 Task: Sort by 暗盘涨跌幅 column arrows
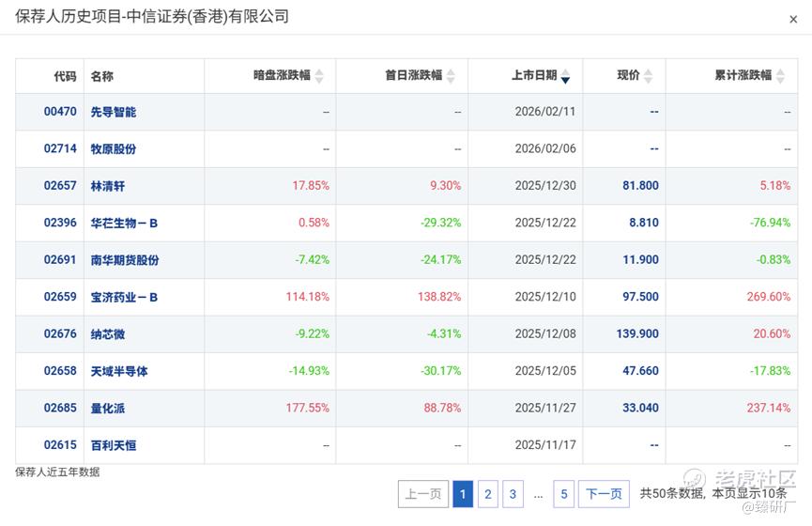(x=319, y=76)
